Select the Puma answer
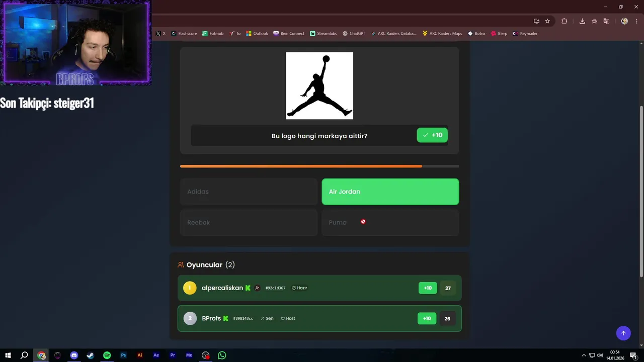The image size is (644, 362). (390, 222)
